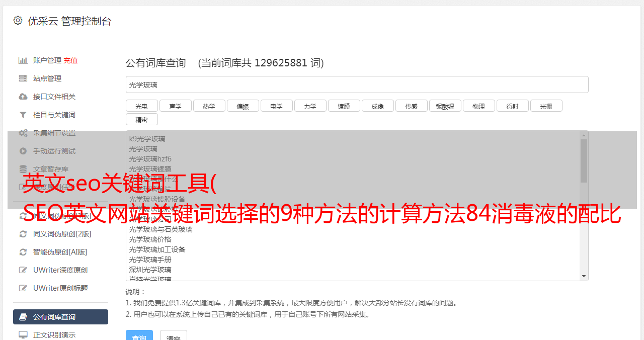The image size is (644, 340).
Task: Select the 镀膜 tag button
Action: click(x=344, y=106)
